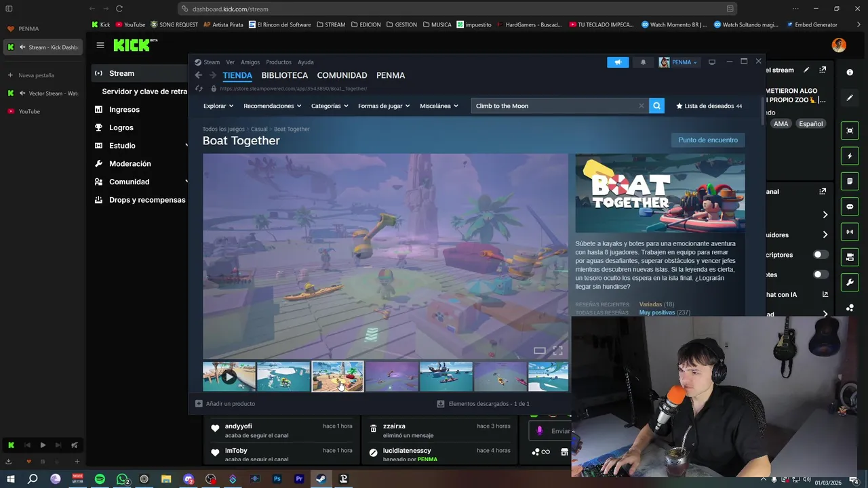
Task: Open the Productos menu in Steam
Action: [x=279, y=62]
